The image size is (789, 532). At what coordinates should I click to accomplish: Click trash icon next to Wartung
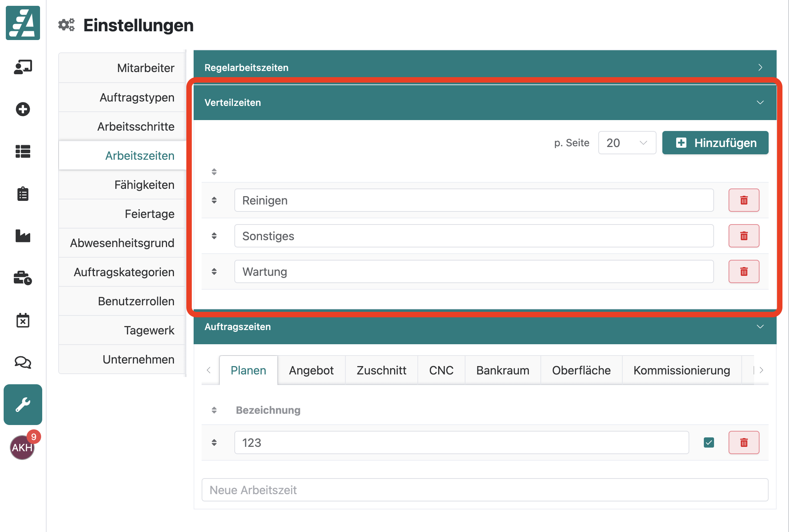coord(744,271)
